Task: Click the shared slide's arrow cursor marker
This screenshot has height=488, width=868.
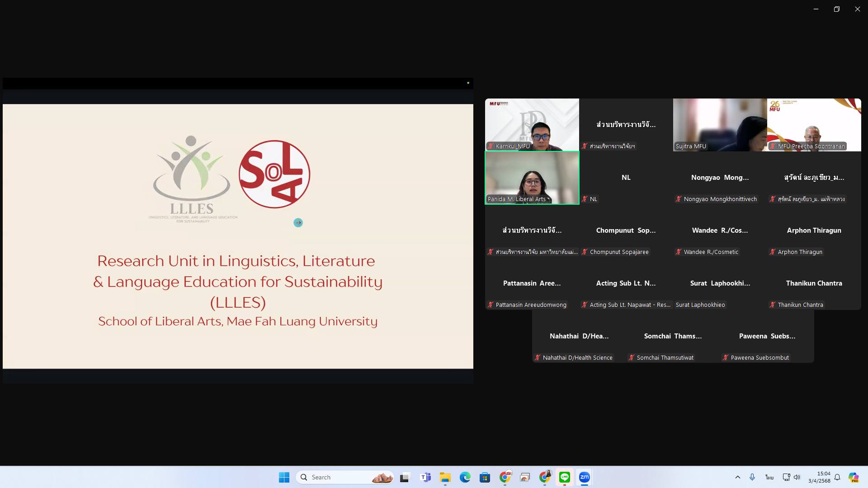Action: tap(298, 223)
